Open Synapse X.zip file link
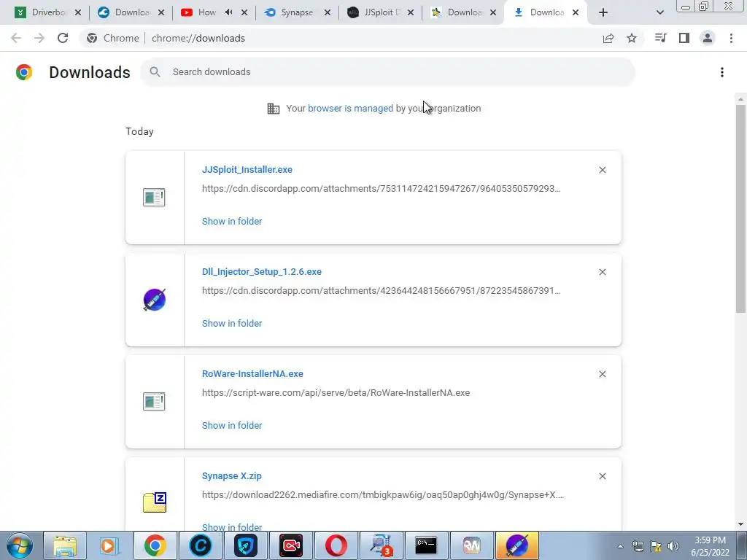Image resolution: width=747 pixels, height=560 pixels. 231,475
